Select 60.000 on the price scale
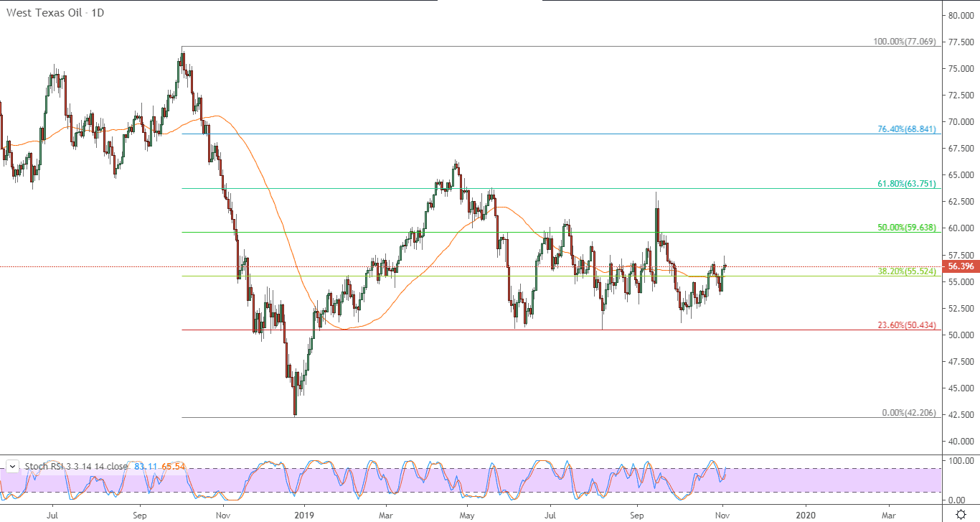The image size is (980, 522). [961, 228]
